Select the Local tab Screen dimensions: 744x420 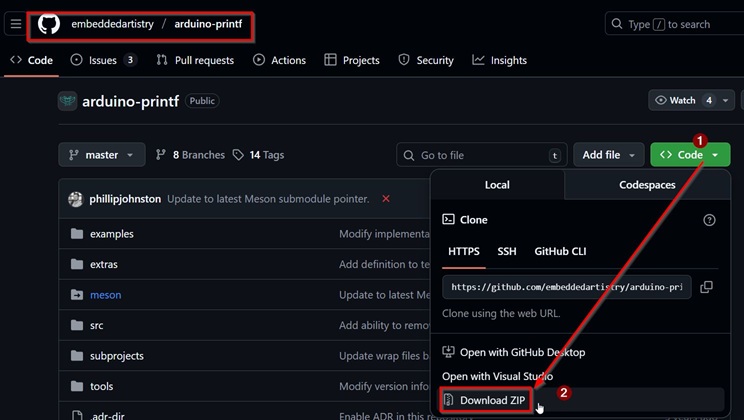497,185
